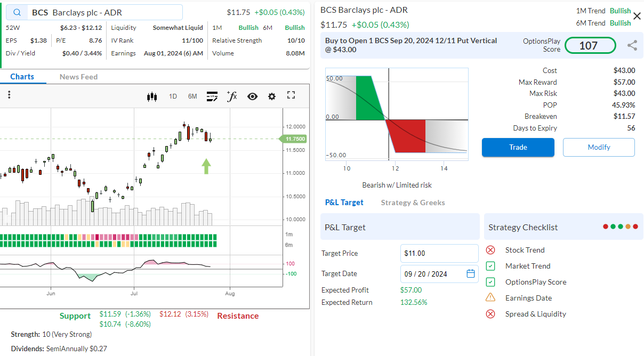Click the Bearish w/ Limited risk caption
The image size is (644, 356).
coord(397,185)
